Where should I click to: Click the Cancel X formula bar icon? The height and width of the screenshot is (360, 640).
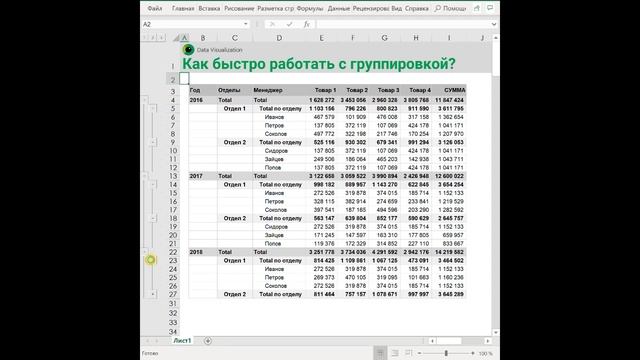tap(272, 24)
